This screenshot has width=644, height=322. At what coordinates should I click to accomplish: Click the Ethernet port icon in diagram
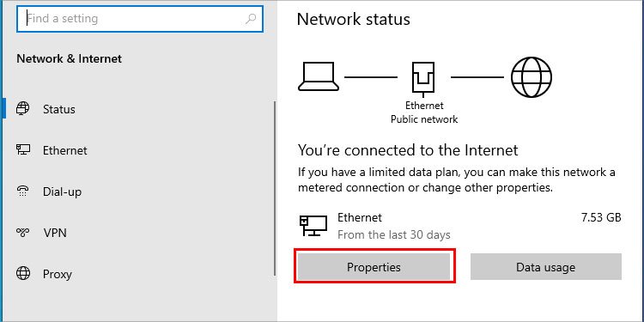tap(423, 78)
